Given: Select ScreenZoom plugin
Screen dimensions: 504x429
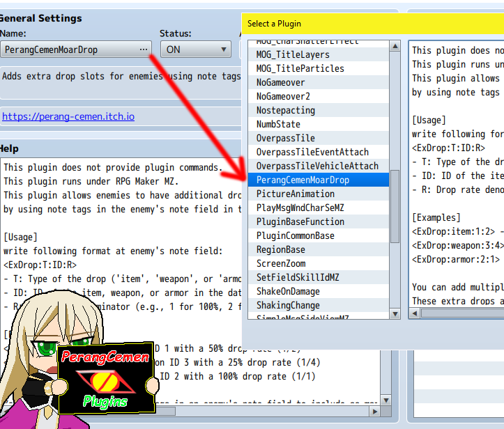Looking at the screenshot, I should [x=318, y=263].
